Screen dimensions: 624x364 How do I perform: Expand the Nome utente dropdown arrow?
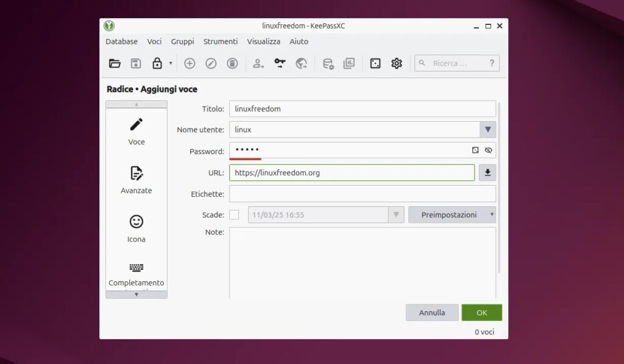coord(487,130)
